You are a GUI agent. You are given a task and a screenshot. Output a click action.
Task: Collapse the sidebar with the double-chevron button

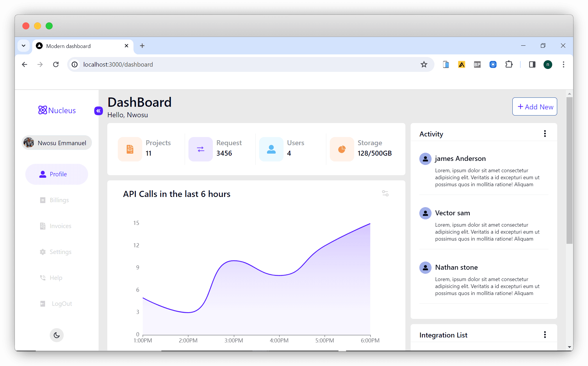(x=99, y=111)
